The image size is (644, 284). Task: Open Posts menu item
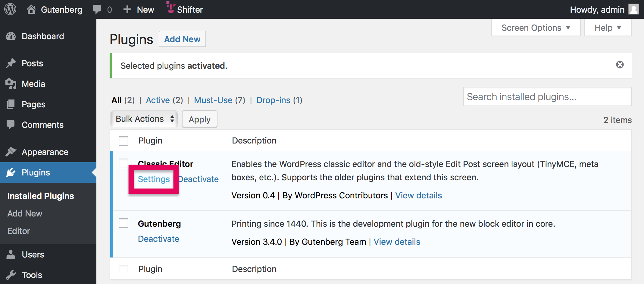[48, 63]
